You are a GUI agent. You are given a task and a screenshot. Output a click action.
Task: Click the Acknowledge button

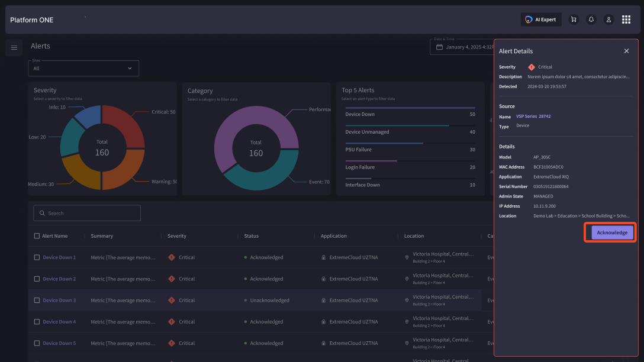(x=612, y=232)
